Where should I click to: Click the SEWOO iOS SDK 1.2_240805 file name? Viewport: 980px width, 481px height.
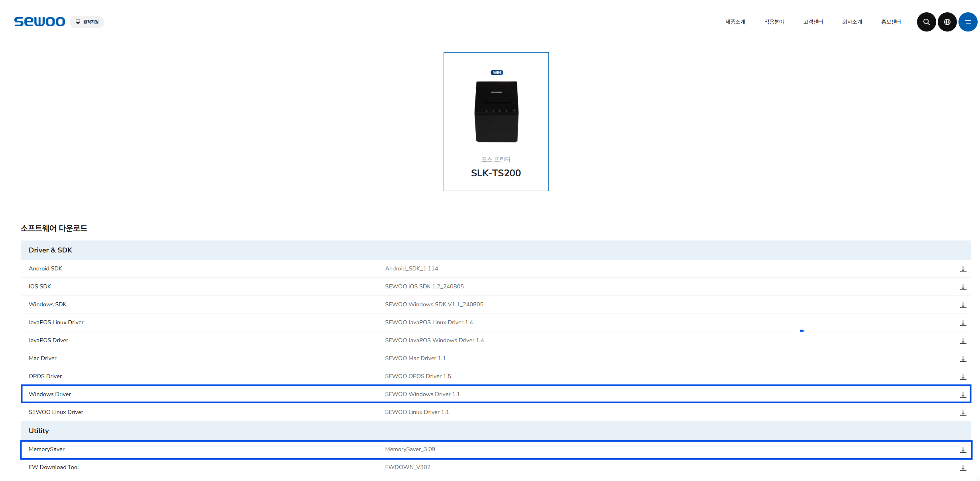(424, 286)
